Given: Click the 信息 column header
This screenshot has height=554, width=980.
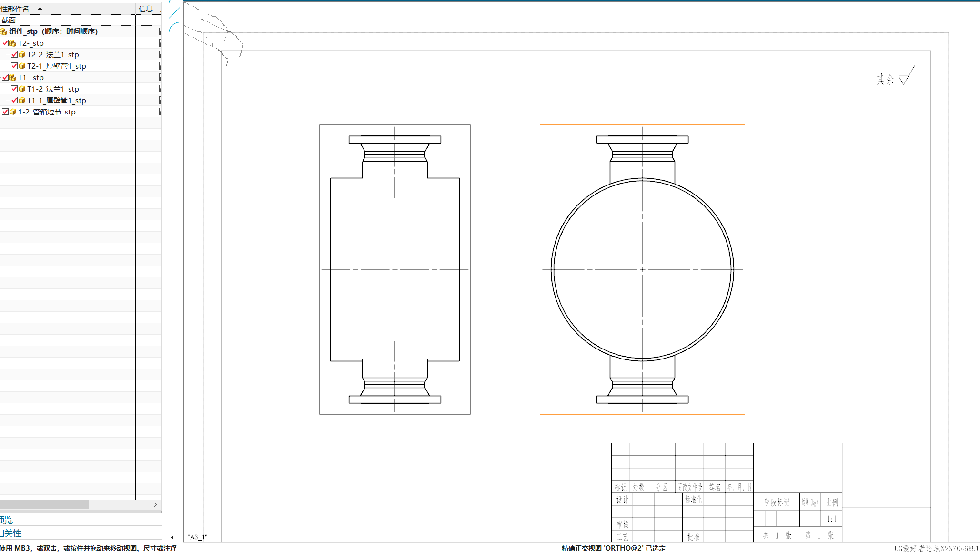Looking at the screenshot, I should coord(146,9).
